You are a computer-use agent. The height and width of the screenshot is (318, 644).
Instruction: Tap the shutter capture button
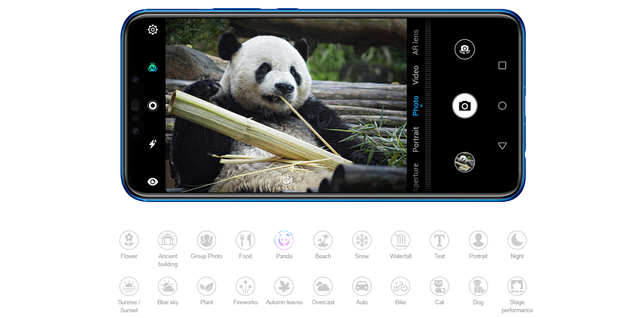tap(465, 106)
